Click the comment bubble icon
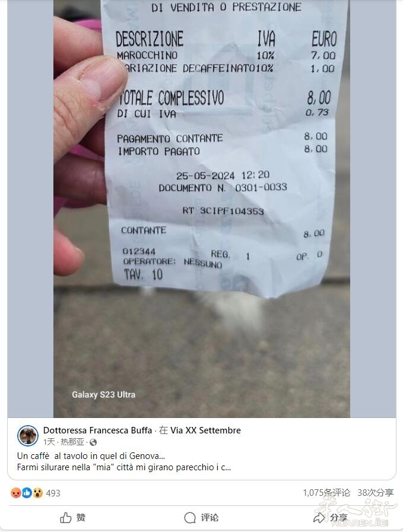Viewport: 403px width, 532px height. (x=190, y=518)
